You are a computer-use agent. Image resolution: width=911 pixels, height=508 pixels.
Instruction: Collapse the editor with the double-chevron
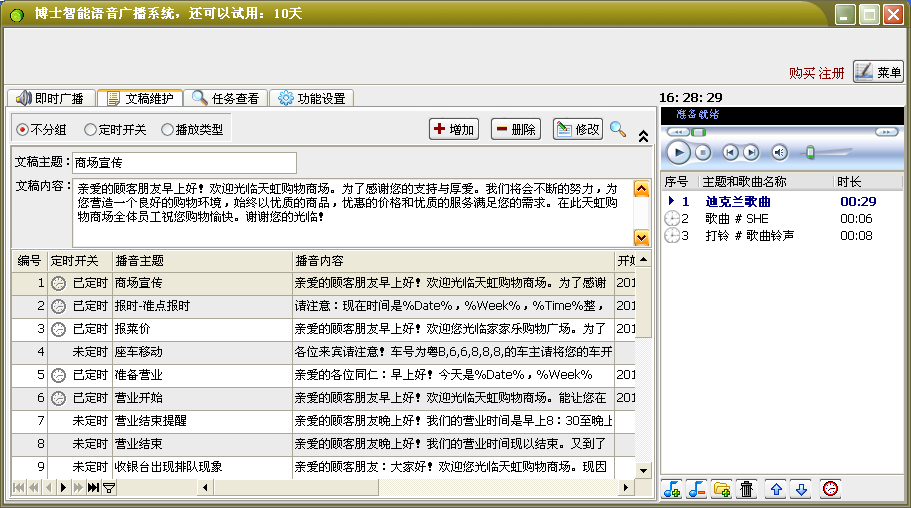(643, 136)
